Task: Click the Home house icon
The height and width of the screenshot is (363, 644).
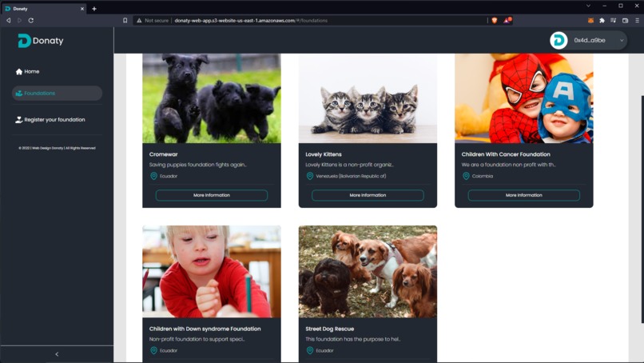Action: pos(19,71)
